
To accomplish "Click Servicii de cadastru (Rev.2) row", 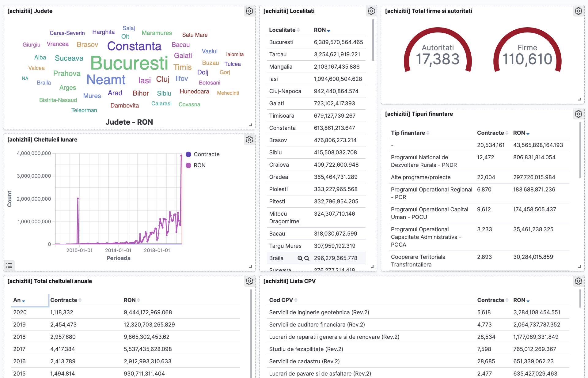I will [418, 361].
